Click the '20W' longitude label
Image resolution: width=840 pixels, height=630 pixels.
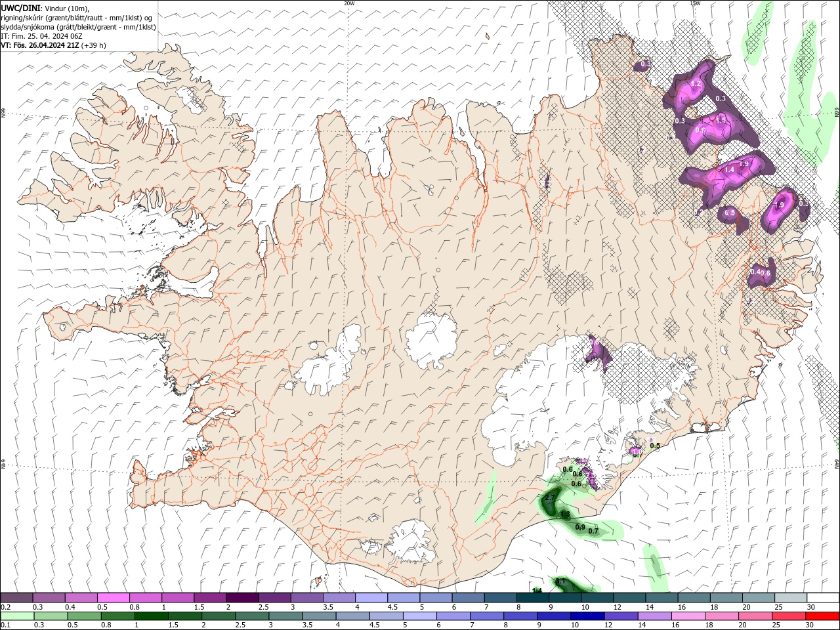[x=349, y=3]
